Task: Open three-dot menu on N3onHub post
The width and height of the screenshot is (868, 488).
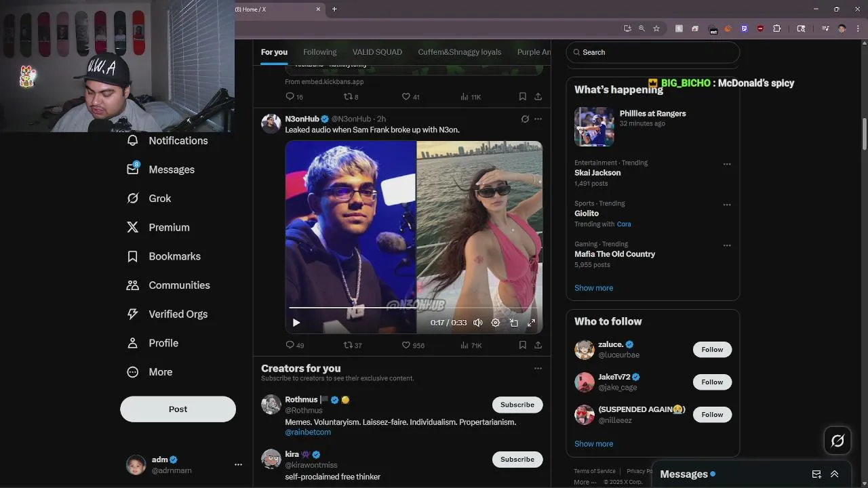Action: click(x=538, y=119)
